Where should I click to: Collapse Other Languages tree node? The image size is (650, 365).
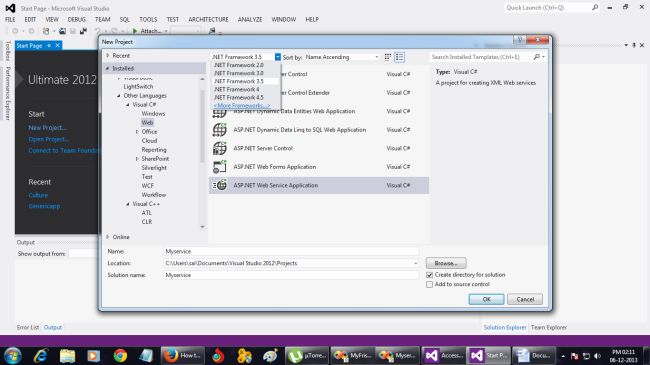119,96
